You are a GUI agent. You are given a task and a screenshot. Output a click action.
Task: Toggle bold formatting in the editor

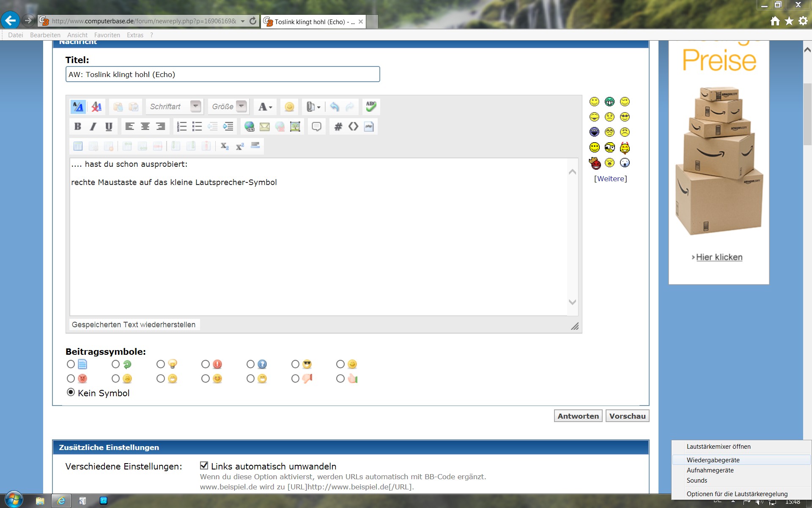click(78, 127)
